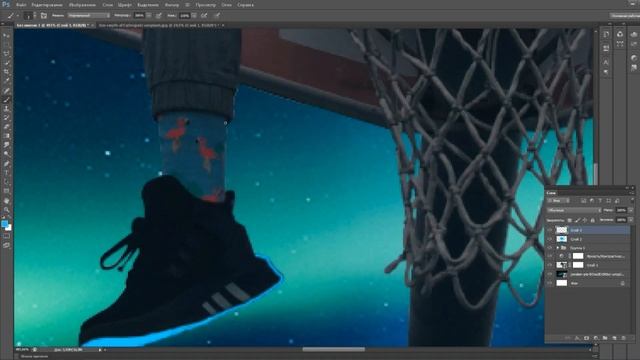Select the Dodge tool
The image size is (640, 360).
click(x=7, y=154)
